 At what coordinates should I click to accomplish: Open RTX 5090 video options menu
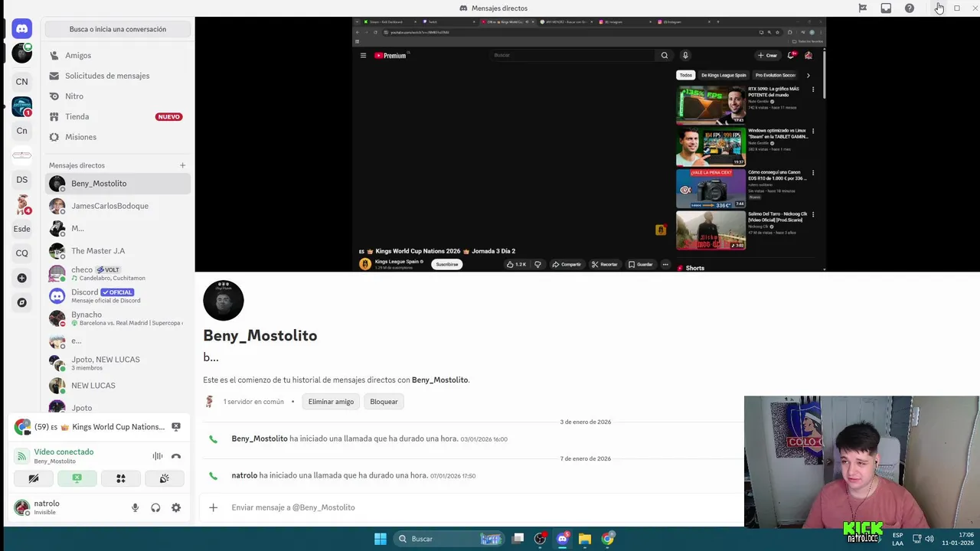click(x=813, y=90)
